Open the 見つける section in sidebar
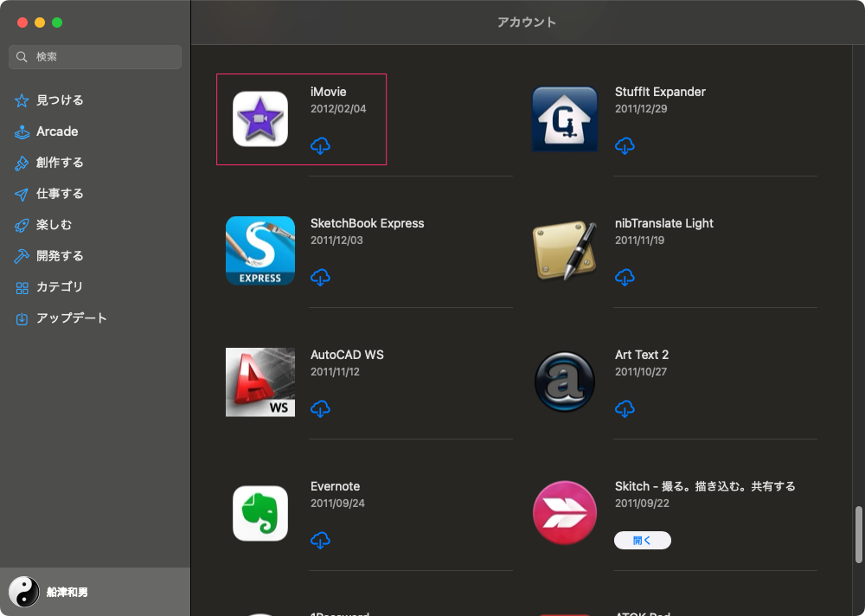865x616 pixels. pos(60,100)
